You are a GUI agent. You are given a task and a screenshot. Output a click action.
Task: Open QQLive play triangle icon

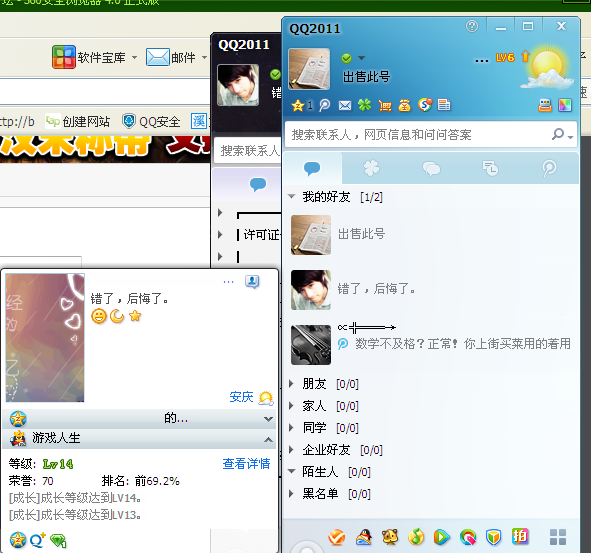[442, 537]
